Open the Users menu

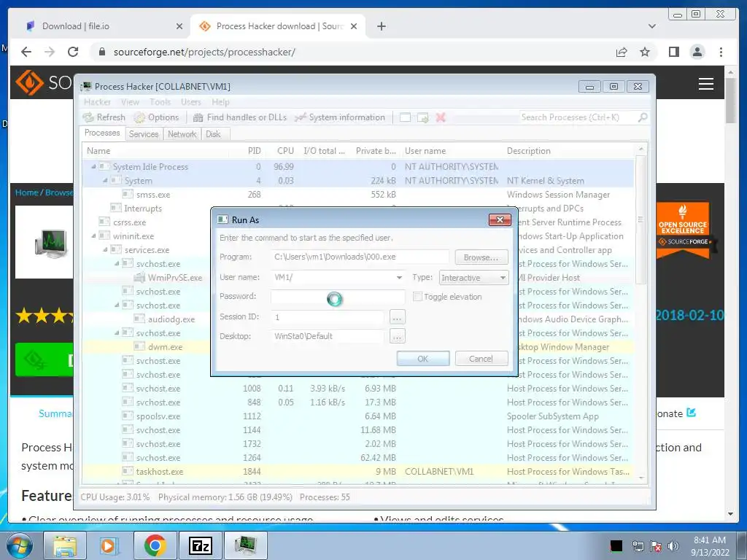(x=190, y=102)
